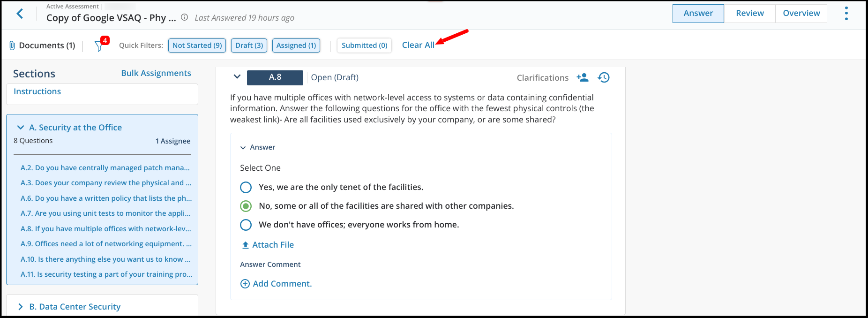Image resolution: width=868 pixels, height=318 pixels.
Task: Toggle the Draft (3) quick filter
Action: [x=249, y=45]
